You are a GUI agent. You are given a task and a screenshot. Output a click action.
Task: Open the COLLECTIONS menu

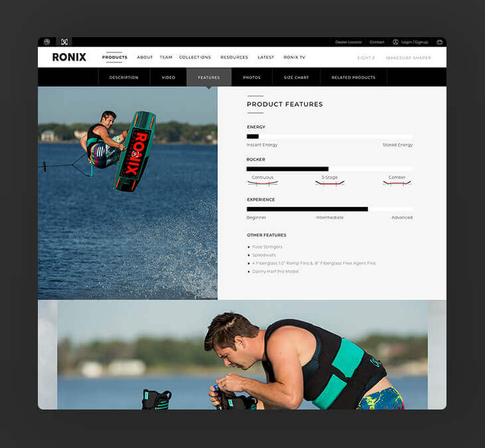[x=195, y=57]
